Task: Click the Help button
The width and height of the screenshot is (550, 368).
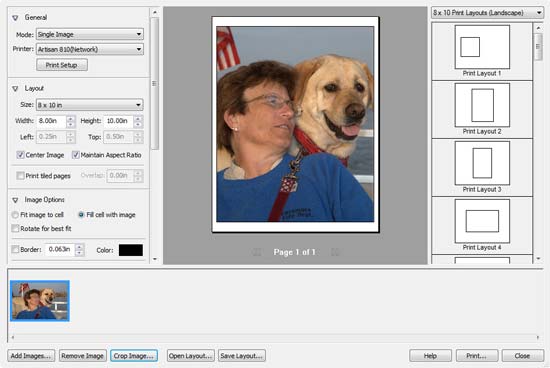Action: click(x=430, y=356)
